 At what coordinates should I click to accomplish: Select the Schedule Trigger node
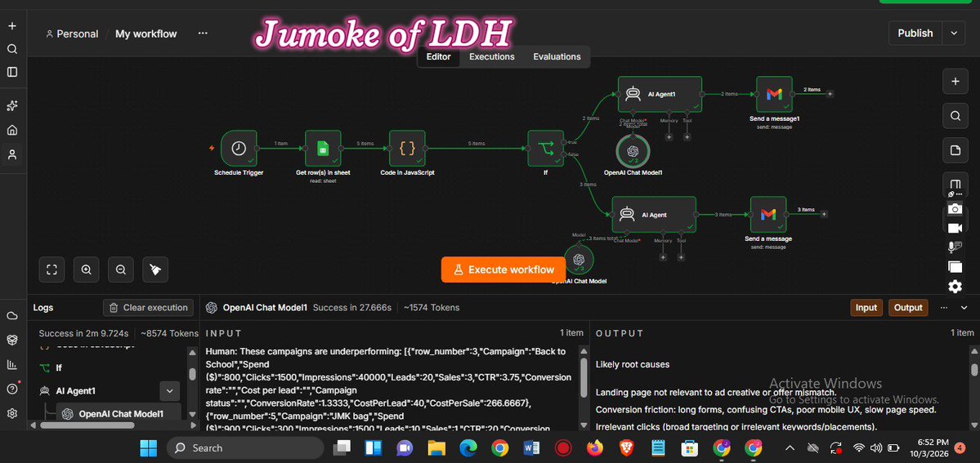(239, 148)
